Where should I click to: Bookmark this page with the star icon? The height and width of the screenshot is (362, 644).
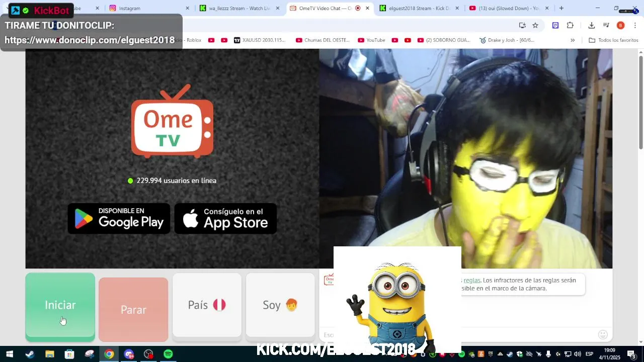coord(535,25)
